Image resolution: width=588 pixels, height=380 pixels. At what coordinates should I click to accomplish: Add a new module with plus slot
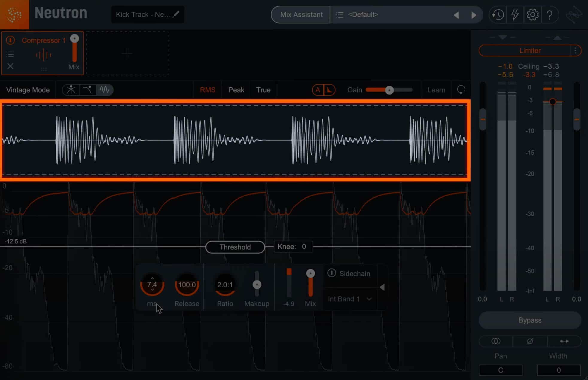(127, 54)
